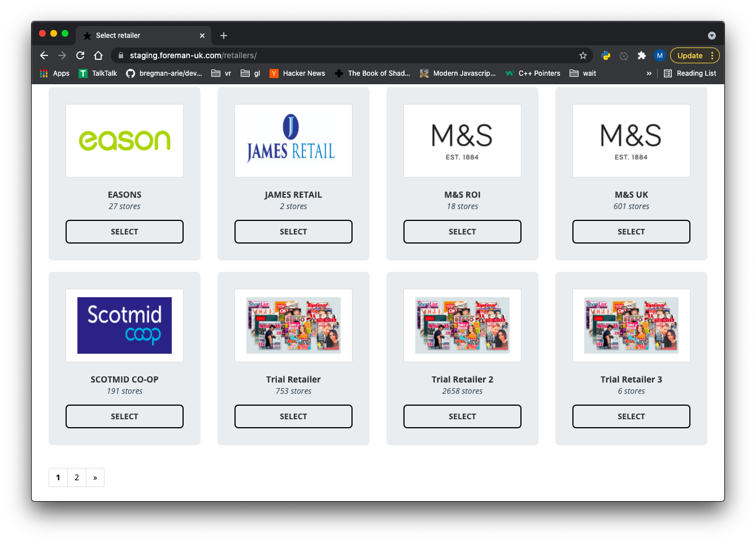Click the '191 stores' text

tap(124, 391)
